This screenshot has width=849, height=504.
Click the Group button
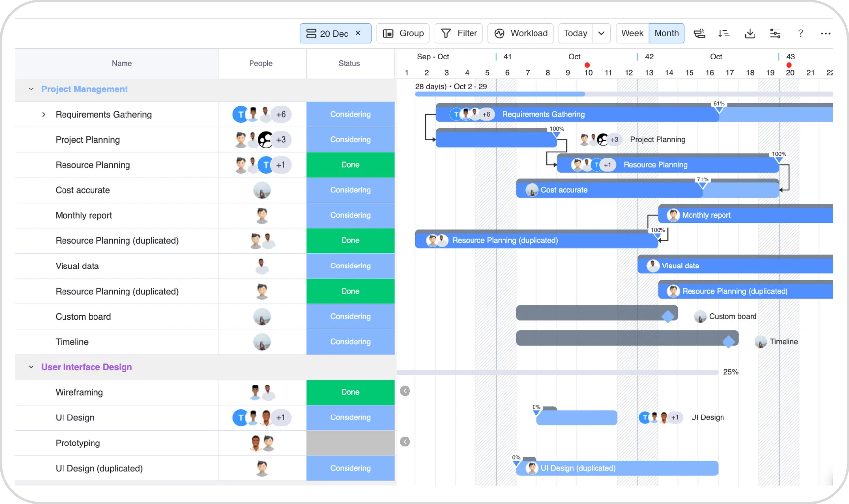[403, 33]
